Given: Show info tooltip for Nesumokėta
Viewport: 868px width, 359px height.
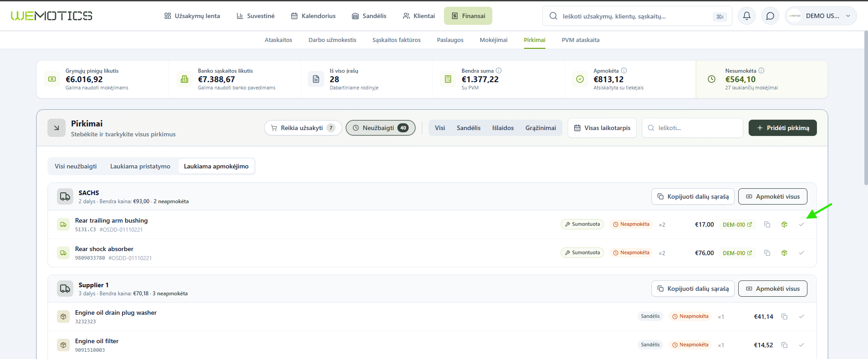Looking at the screenshot, I should pos(761,70).
